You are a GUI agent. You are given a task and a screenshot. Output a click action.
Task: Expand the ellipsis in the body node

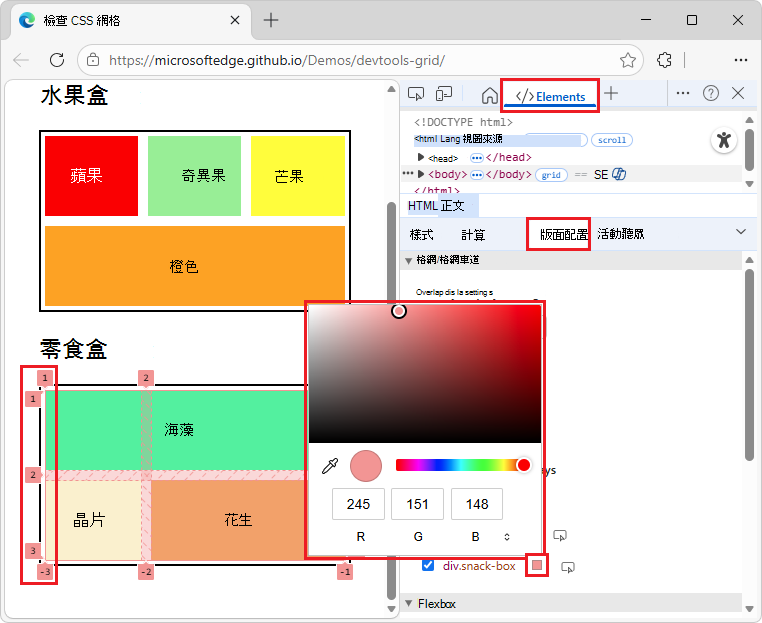pos(477,174)
